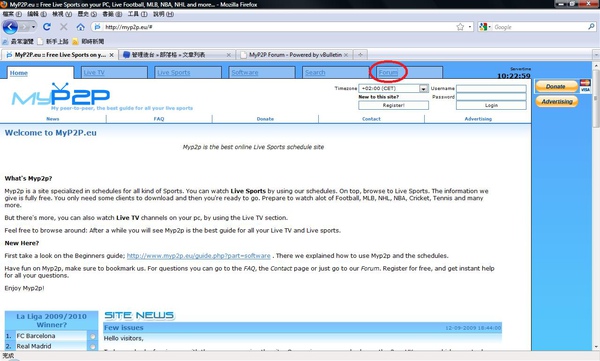This screenshot has width=600, height=361.
Task: Open the 檢視 view menu
Action: (62, 14)
